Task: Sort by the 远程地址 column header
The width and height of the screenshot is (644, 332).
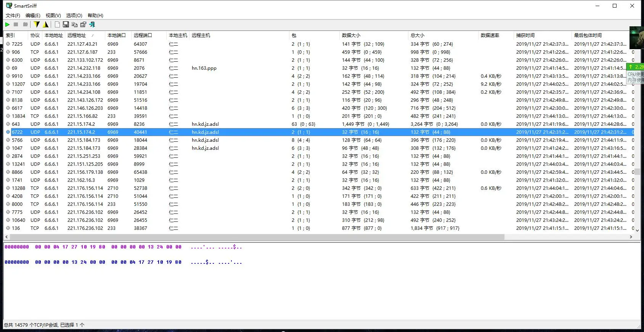Action: coord(85,35)
